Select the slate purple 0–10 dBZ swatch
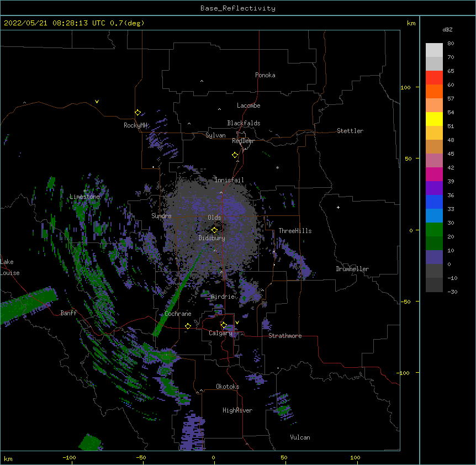The height and width of the screenshot is (465, 476). pos(434,257)
